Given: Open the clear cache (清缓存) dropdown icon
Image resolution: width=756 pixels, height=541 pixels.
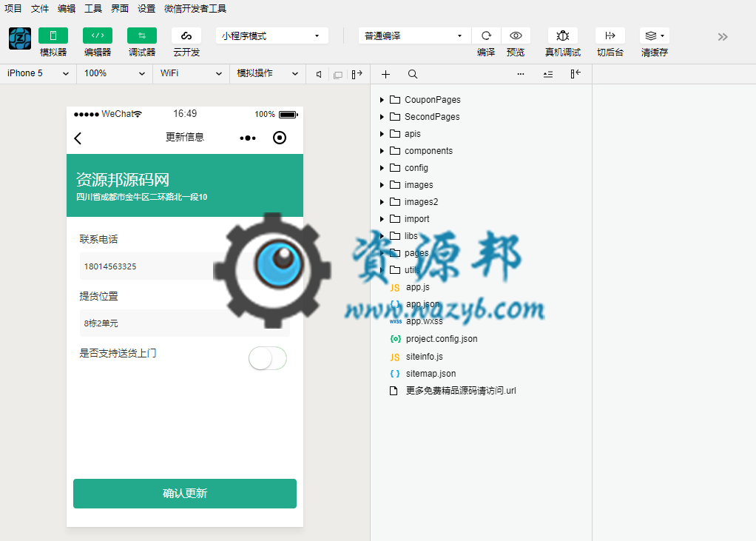Looking at the screenshot, I should tap(654, 36).
